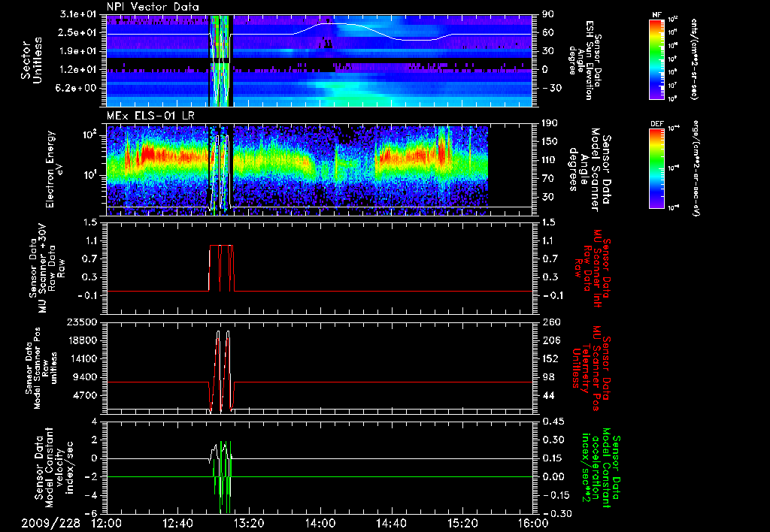Click the 14:00 time tick label

pos(320,522)
